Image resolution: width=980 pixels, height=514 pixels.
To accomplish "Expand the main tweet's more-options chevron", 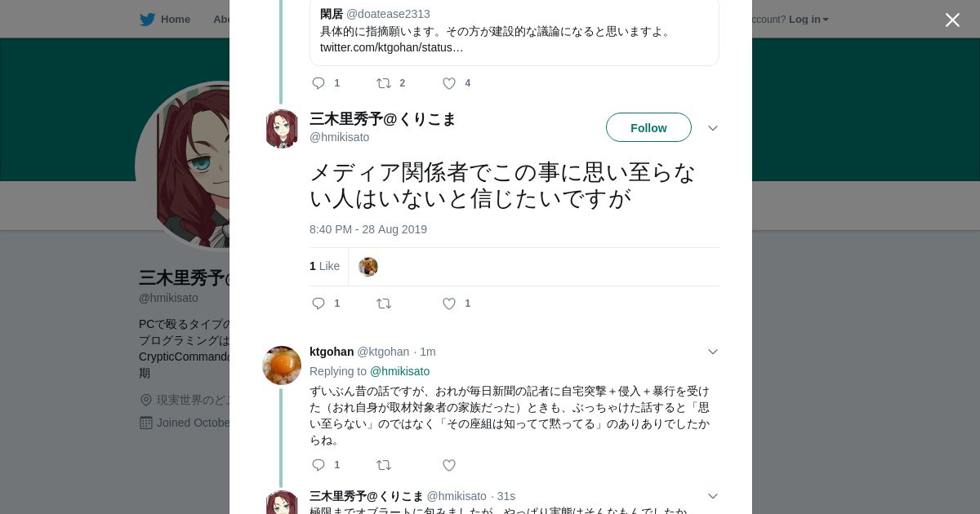I will coord(712,128).
